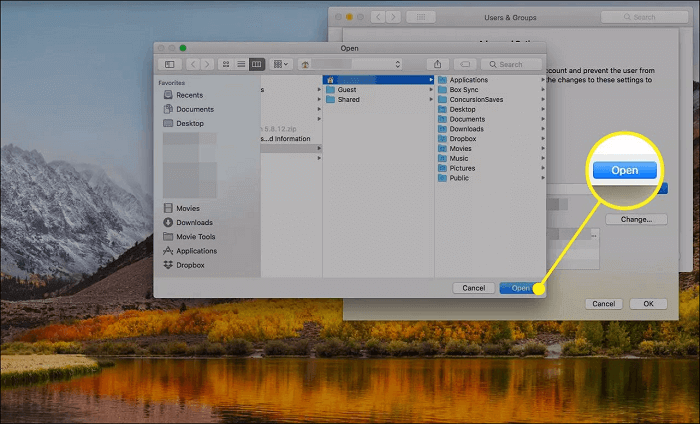Image resolution: width=700 pixels, height=424 pixels.
Task: Click the Open button in the dialog
Action: pyautogui.click(x=520, y=288)
